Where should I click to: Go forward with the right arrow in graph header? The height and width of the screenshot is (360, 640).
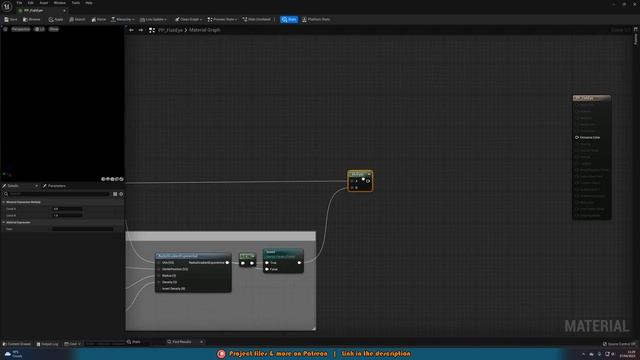[141, 30]
